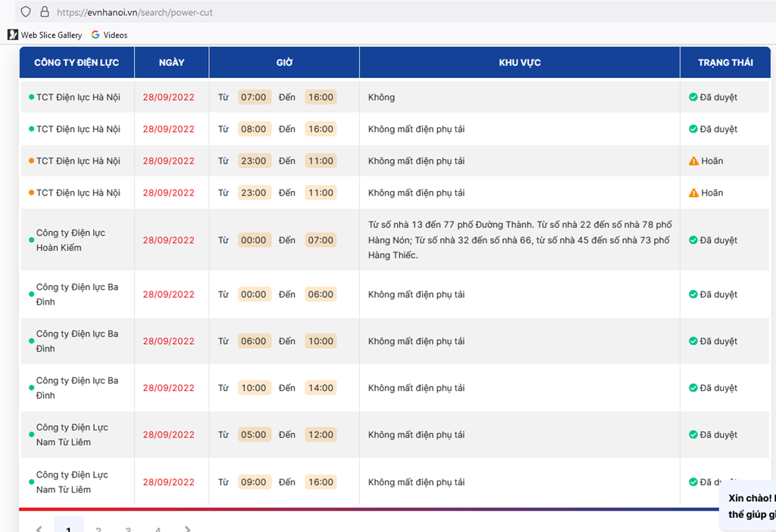Select the Công ty Điện lực Hoàn Kiếm name
The width and height of the screenshot is (776, 532).
click(70, 240)
